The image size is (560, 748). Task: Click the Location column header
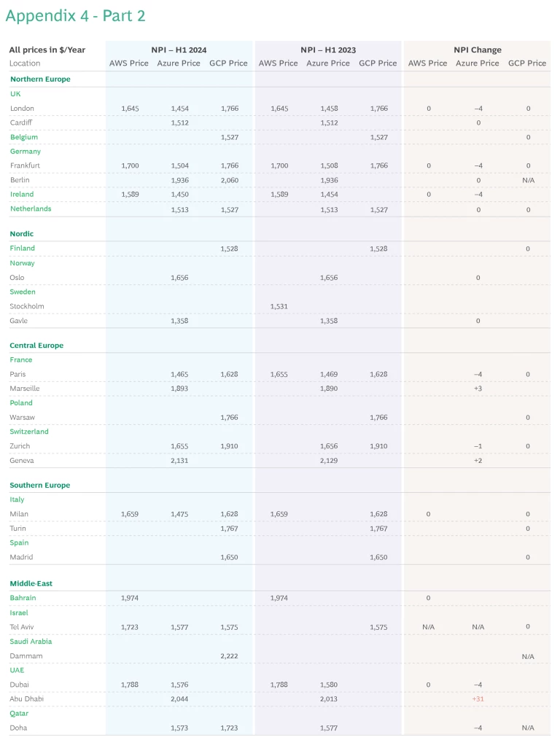[25, 63]
